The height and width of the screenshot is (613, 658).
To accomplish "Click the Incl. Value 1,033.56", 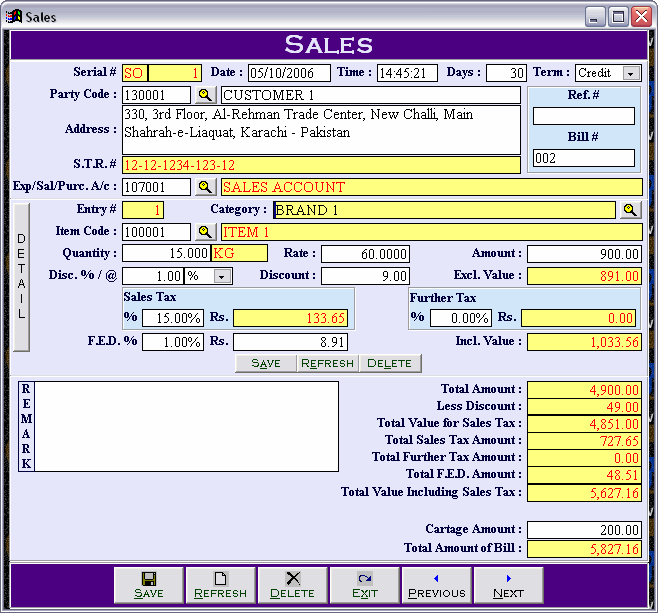I will 584,342.
